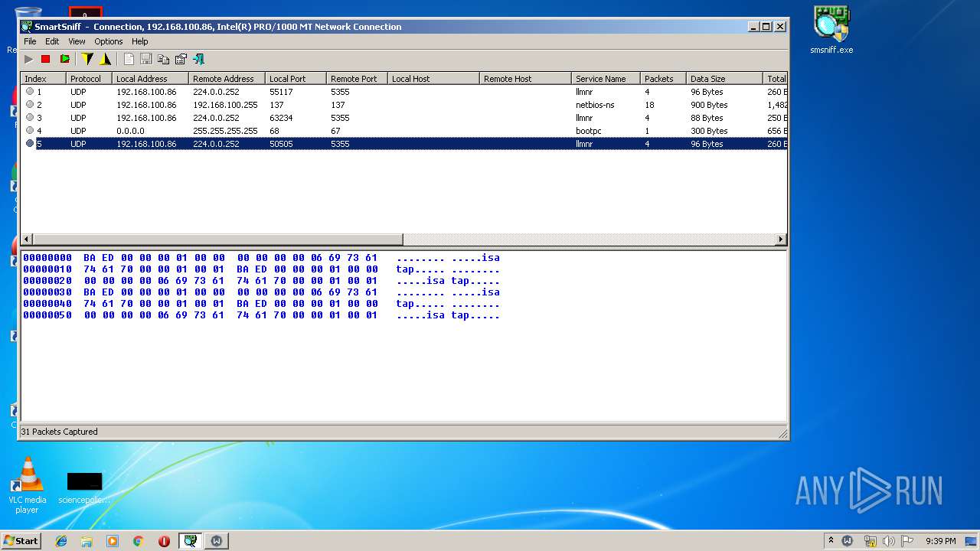Sort by Remote Address column header
Screen dimensions: 980x551
(227, 79)
